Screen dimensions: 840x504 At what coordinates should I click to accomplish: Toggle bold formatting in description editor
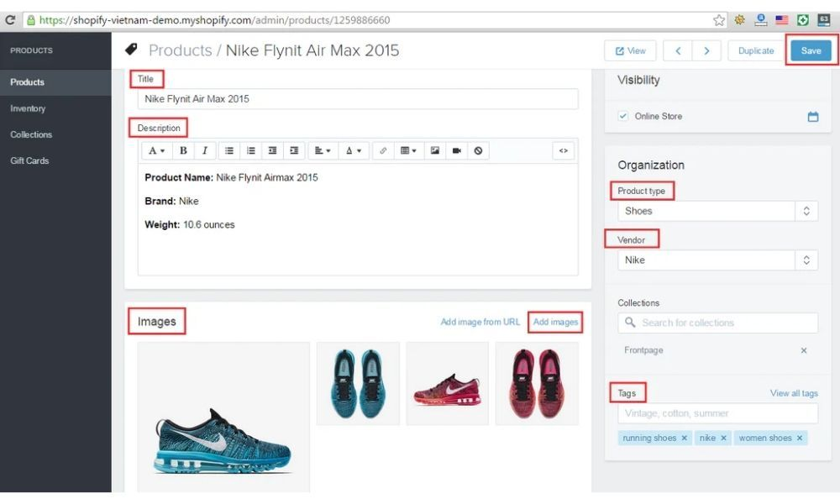tap(183, 151)
